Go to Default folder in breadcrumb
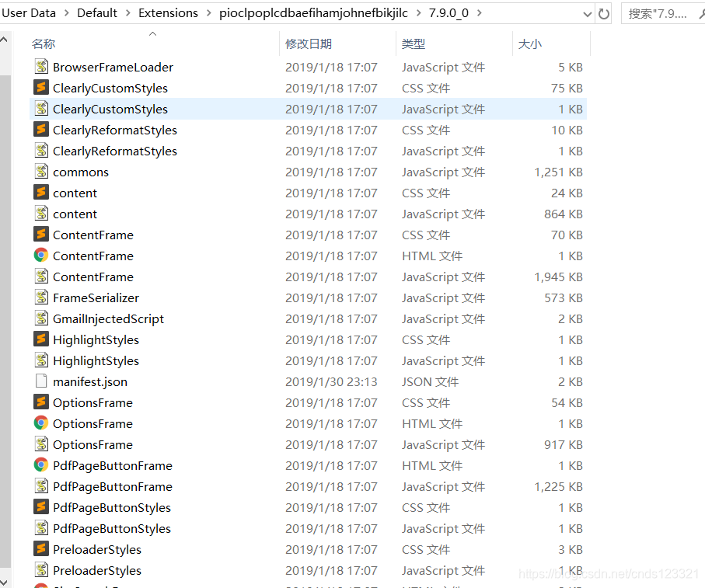Screen dimensions: 705x588 point(97,13)
